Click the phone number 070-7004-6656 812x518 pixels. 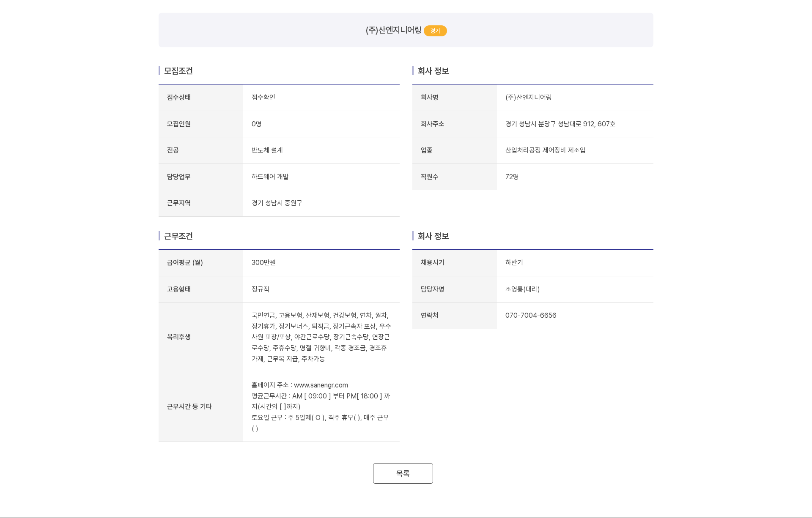click(531, 315)
